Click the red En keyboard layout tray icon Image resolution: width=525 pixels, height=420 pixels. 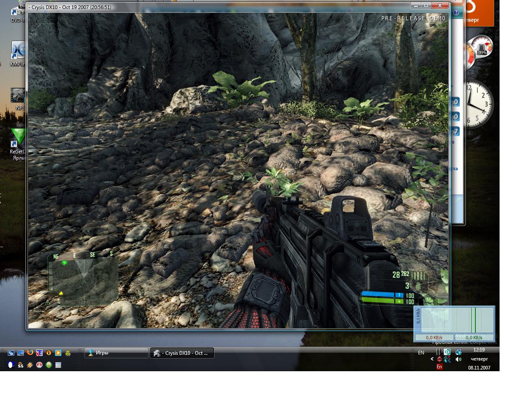[439, 367]
